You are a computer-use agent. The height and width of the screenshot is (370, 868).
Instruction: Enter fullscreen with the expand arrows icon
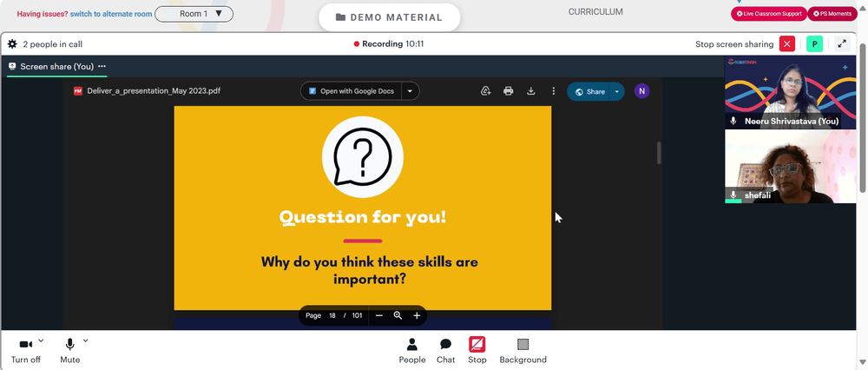(842, 43)
